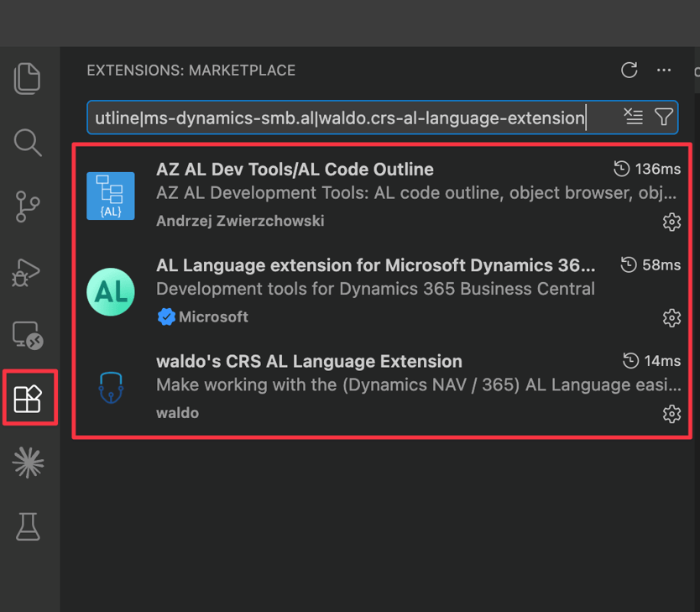This screenshot has width=700, height=612.
Task: Click the AZ AL Dev Tools extension icon
Action: point(111,196)
